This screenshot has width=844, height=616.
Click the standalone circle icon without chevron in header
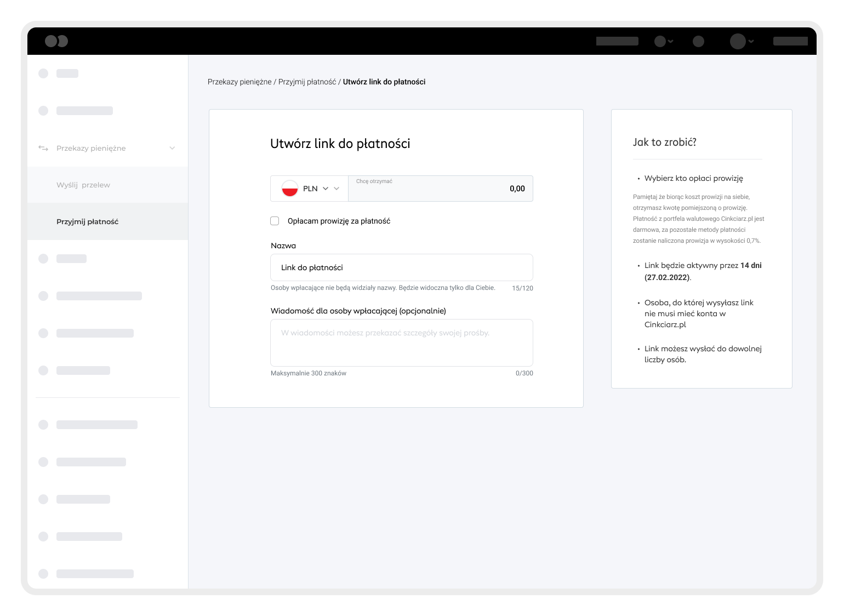(x=698, y=41)
